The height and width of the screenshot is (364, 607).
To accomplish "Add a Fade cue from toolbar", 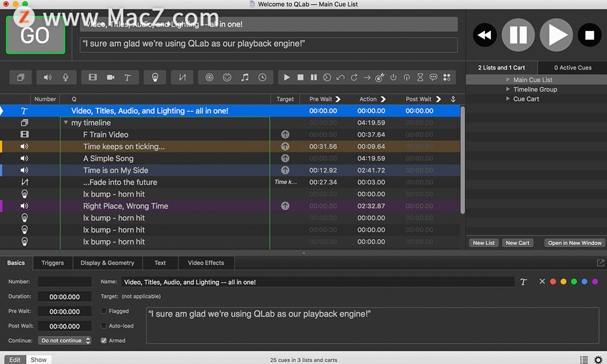I will pos(182,78).
